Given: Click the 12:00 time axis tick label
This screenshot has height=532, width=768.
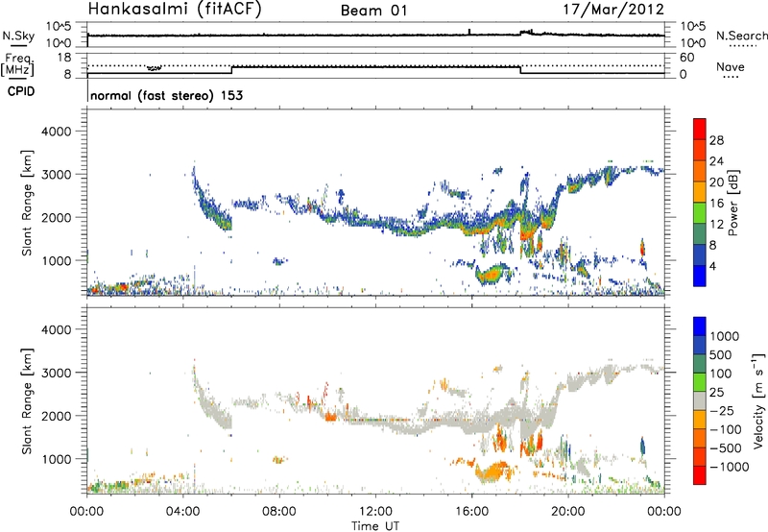Looking at the screenshot, I should click(375, 512).
